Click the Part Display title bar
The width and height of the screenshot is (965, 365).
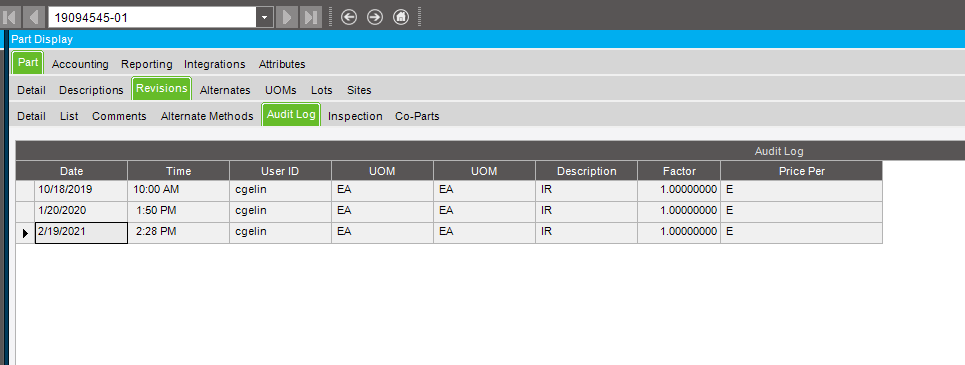[487, 39]
